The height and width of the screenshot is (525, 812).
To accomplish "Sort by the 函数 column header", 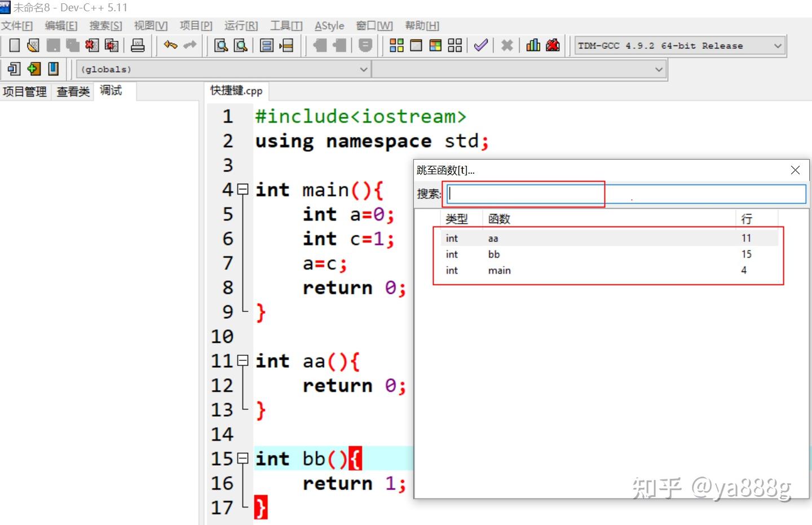I will pyautogui.click(x=609, y=219).
